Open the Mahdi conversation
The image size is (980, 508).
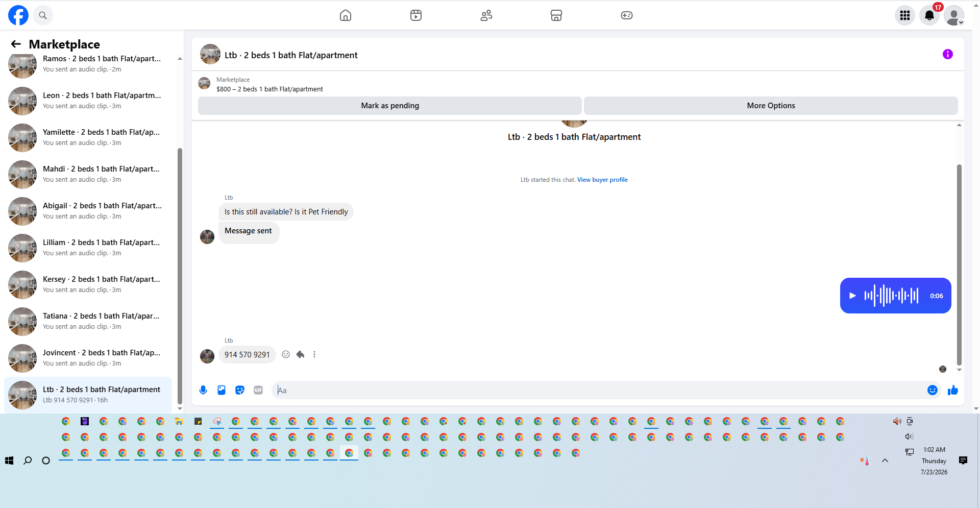click(88, 175)
